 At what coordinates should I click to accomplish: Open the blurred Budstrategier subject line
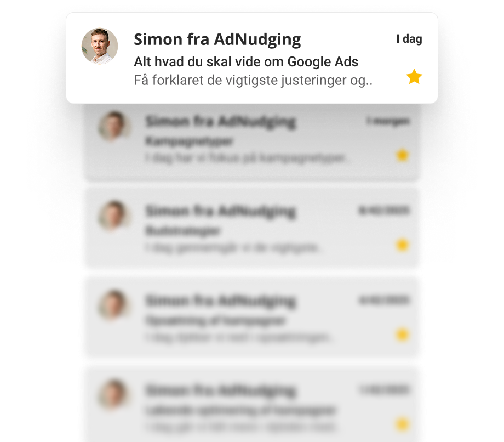183,230
